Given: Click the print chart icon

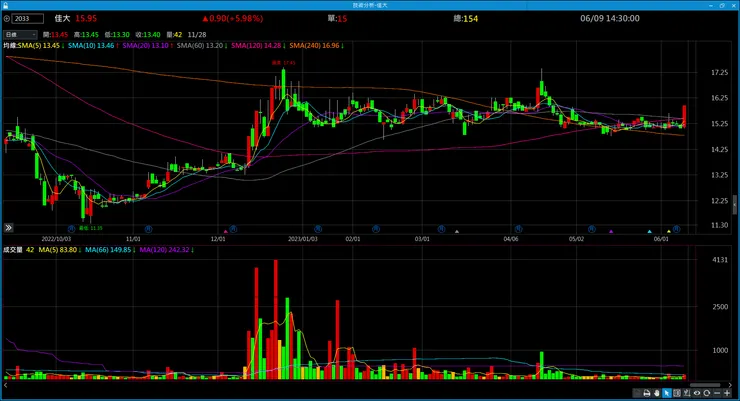Looking at the screenshot, I should [647, 393].
